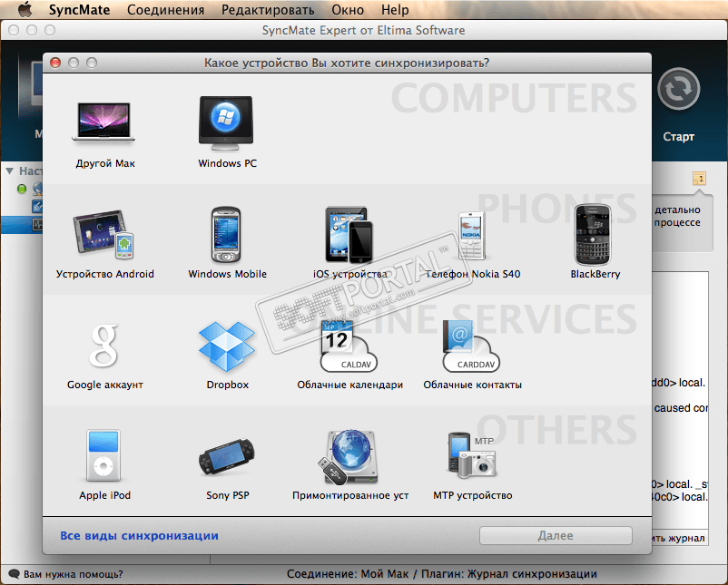Click the notification badge numbered 1
728x585 pixels.
tap(699, 178)
